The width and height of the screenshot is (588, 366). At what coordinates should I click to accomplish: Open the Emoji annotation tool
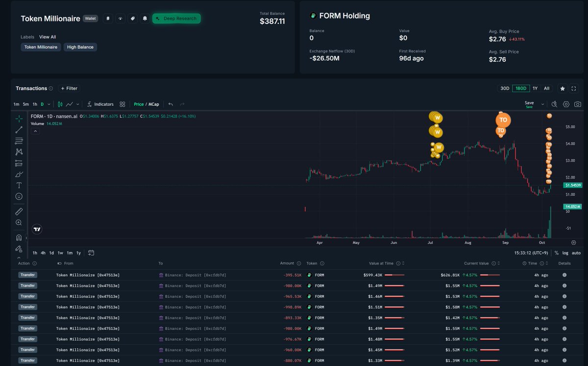(19, 196)
